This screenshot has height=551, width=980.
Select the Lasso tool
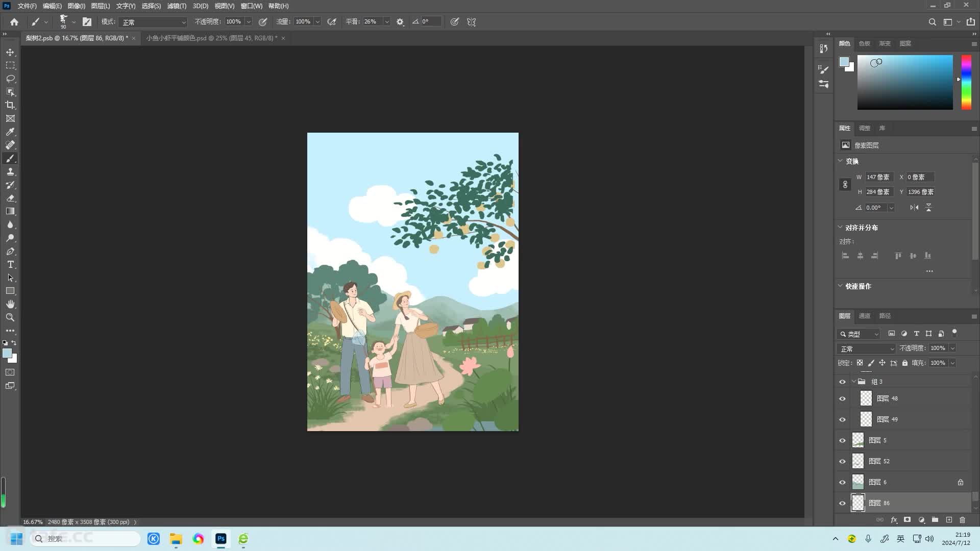click(10, 79)
